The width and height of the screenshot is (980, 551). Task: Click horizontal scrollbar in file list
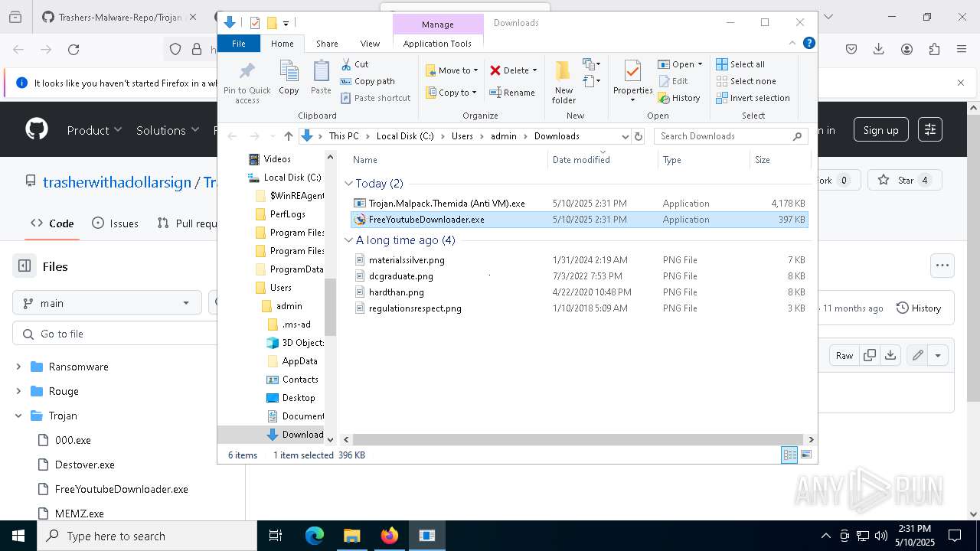pyautogui.click(x=578, y=439)
